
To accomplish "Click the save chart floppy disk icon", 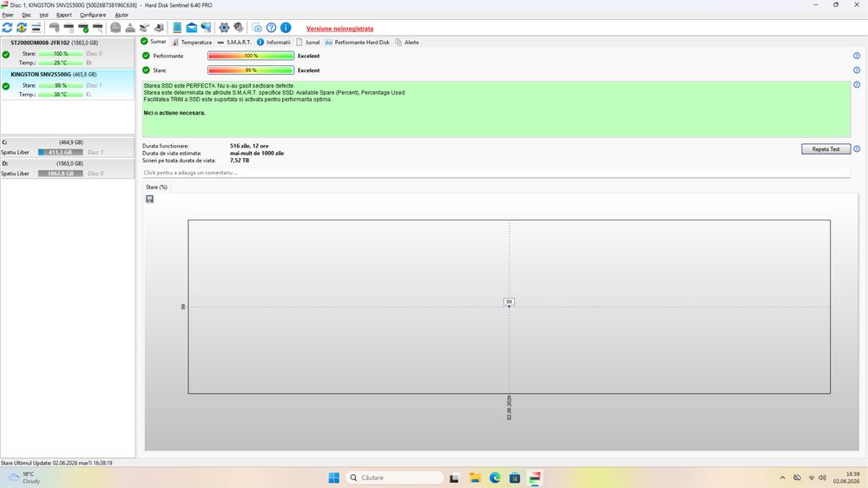I will tap(149, 199).
